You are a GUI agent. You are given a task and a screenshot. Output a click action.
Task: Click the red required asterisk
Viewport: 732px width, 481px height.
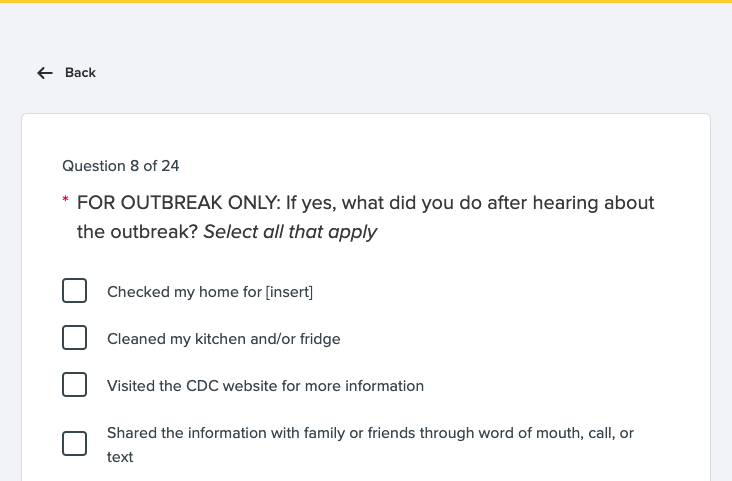click(x=66, y=203)
